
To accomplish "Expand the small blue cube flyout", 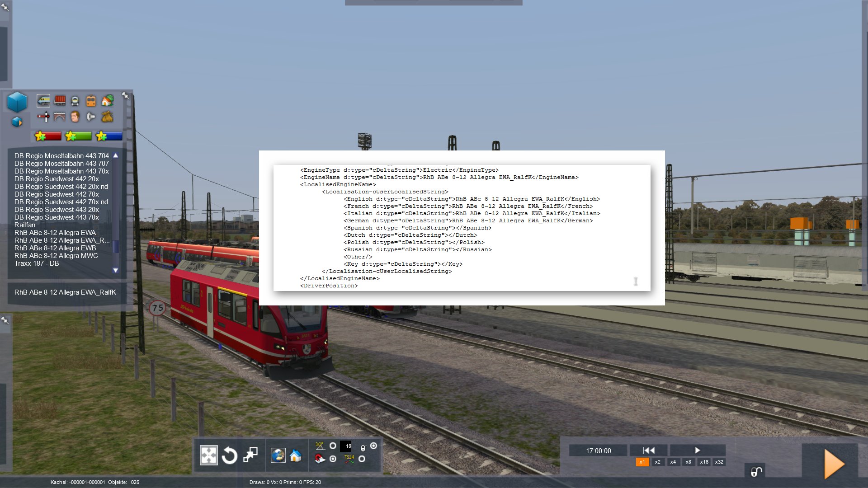I will coord(17,122).
